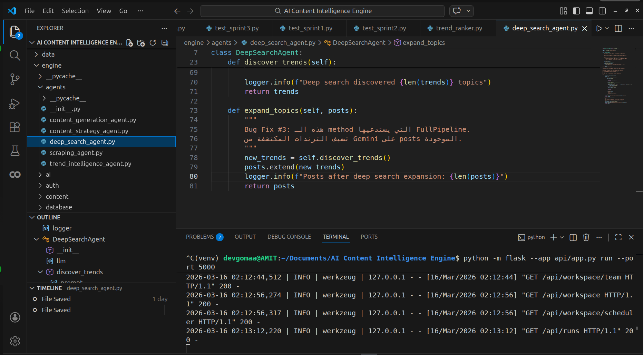Click the New File icon in Explorer

click(x=129, y=42)
